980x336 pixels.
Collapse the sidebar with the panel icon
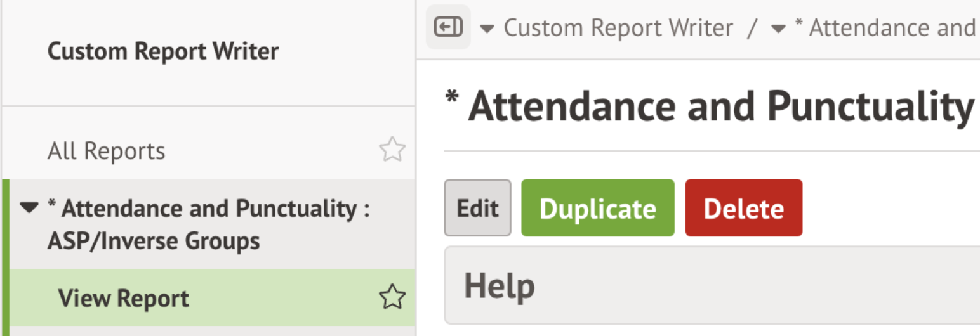click(x=448, y=27)
